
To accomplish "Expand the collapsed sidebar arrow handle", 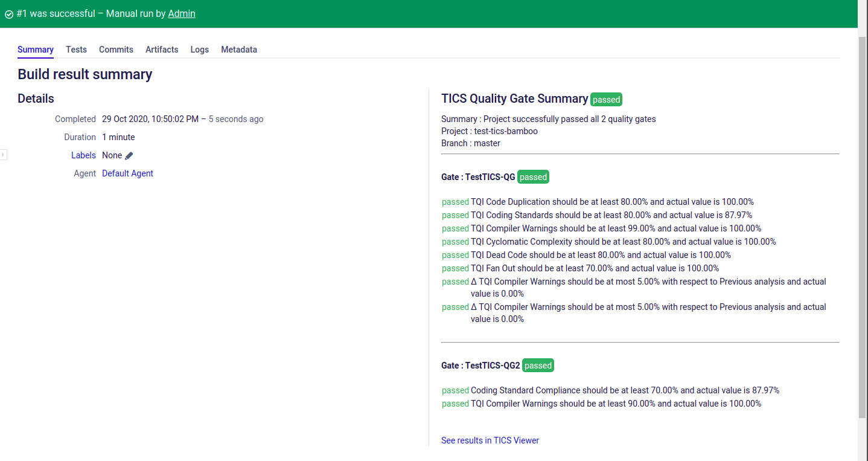I will pyautogui.click(x=3, y=155).
